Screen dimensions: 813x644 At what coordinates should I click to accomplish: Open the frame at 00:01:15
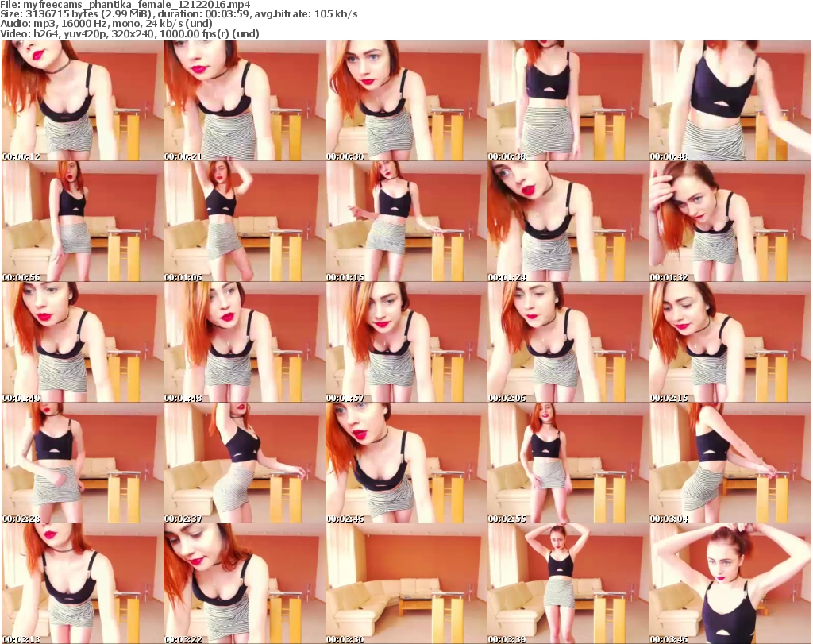(x=406, y=222)
